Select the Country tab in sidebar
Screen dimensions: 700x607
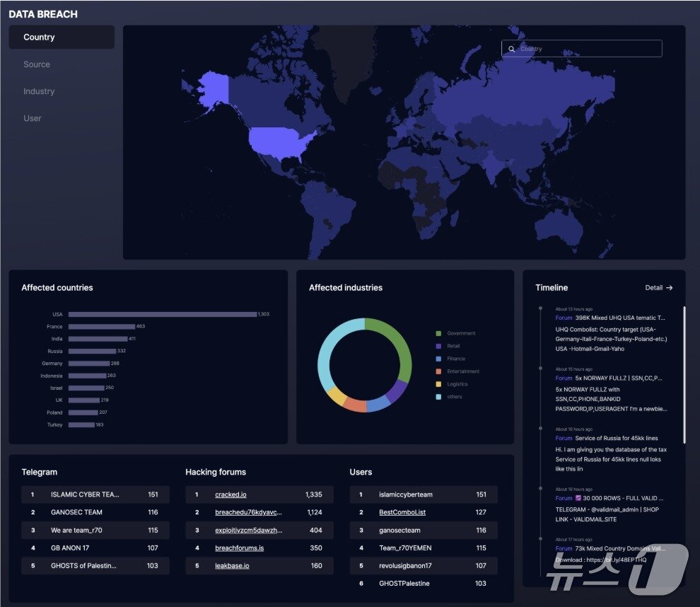[62, 37]
